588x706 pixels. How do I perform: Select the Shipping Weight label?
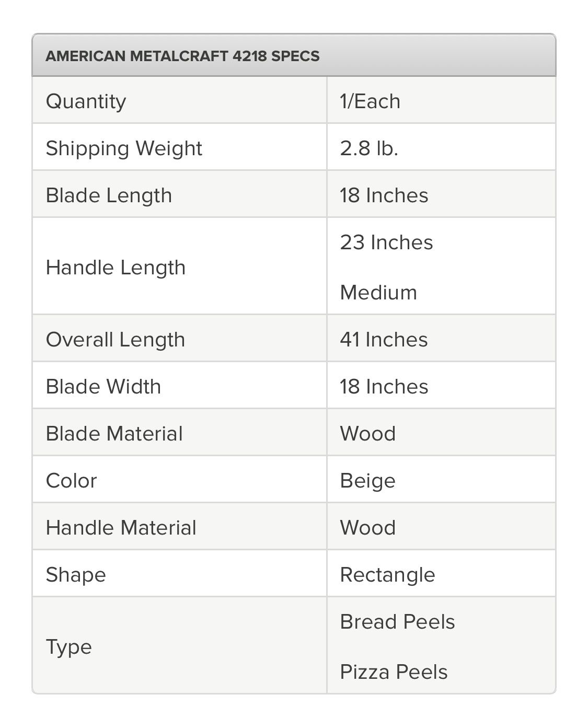[x=124, y=148]
